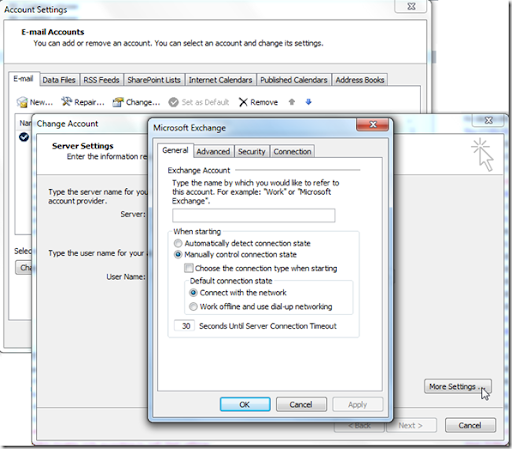Move account up with gray arrow
Image resolution: width=512 pixels, height=449 pixels.
[x=292, y=102]
